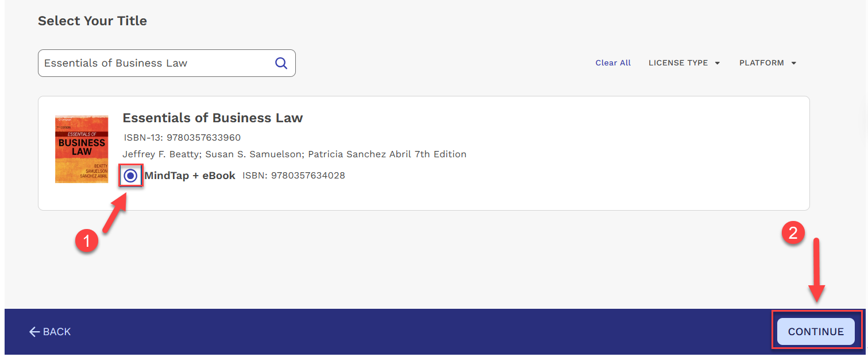Screen dimensions: 868x357
Task: Click the ISBN-13: 9780357633960 text
Action: pyautogui.click(x=182, y=138)
